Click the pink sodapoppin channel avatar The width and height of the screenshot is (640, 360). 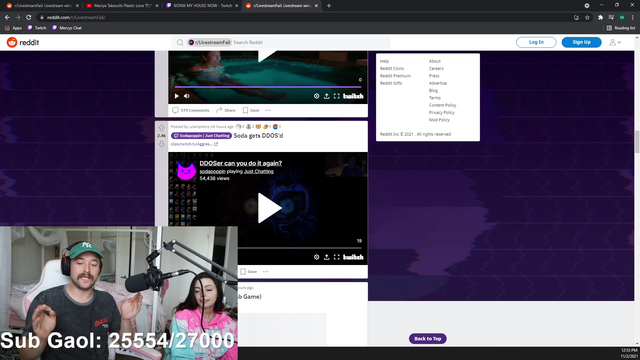click(x=186, y=170)
